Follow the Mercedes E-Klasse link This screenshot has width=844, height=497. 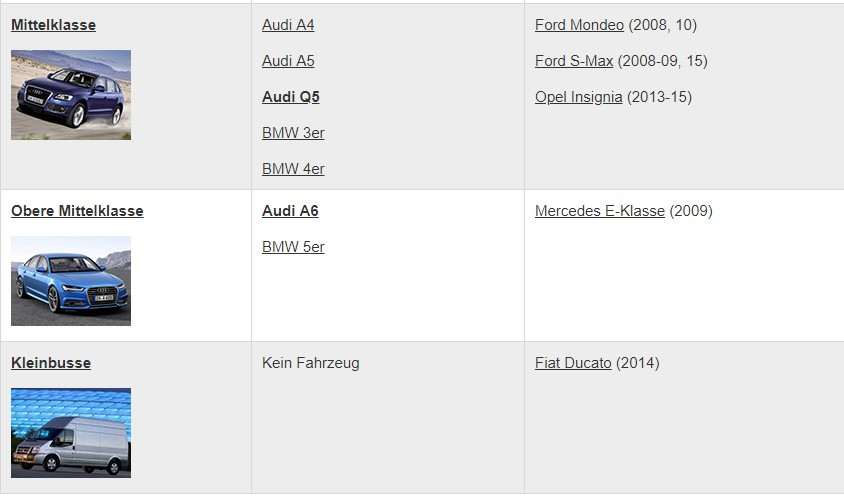click(x=600, y=211)
